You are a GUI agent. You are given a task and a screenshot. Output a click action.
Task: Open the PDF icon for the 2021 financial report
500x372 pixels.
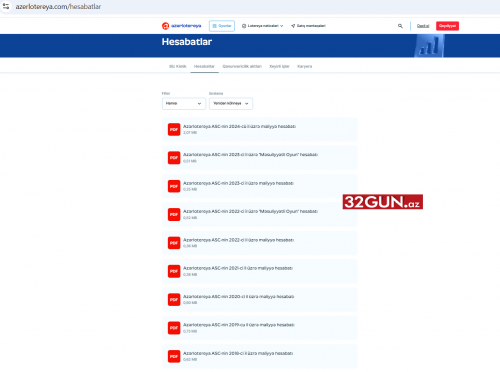tap(174, 271)
